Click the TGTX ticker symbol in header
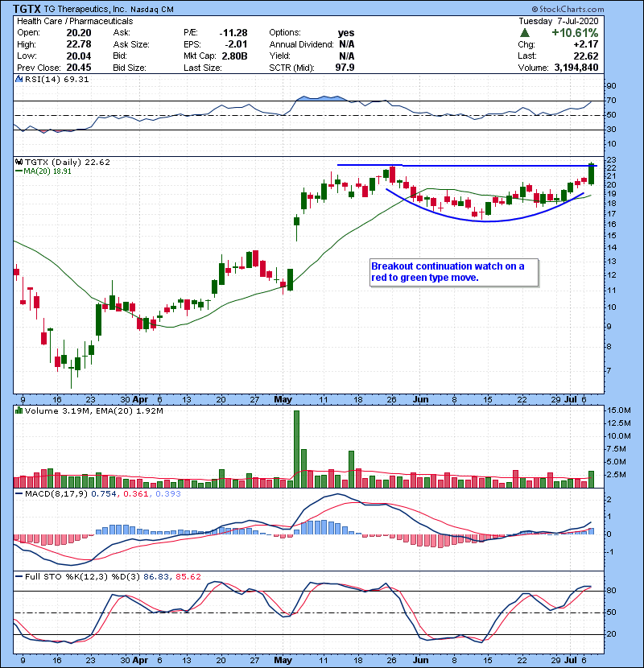644x668 pixels. coord(27,9)
